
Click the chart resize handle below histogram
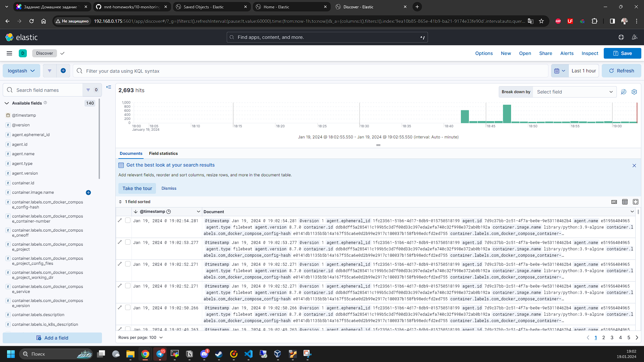click(378, 145)
